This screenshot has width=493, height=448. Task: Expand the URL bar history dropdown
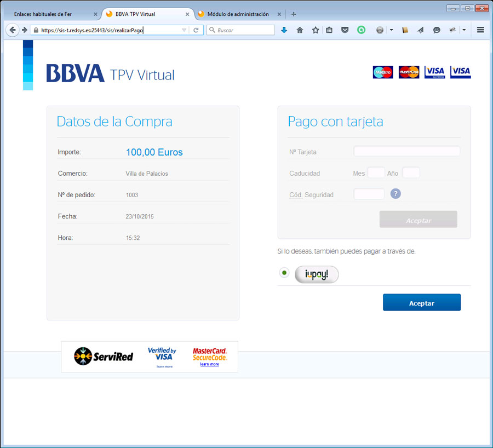pyautogui.click(x=184, y=30)
